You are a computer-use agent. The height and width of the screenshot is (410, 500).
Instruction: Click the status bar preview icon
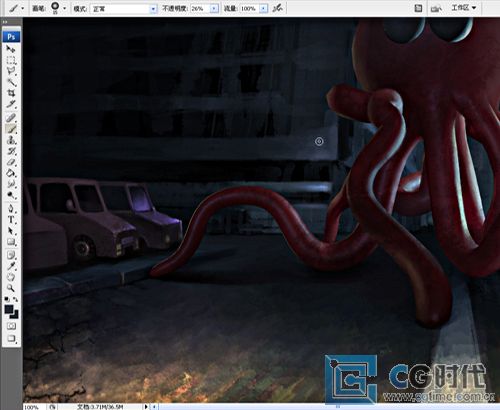click(52, 407)
